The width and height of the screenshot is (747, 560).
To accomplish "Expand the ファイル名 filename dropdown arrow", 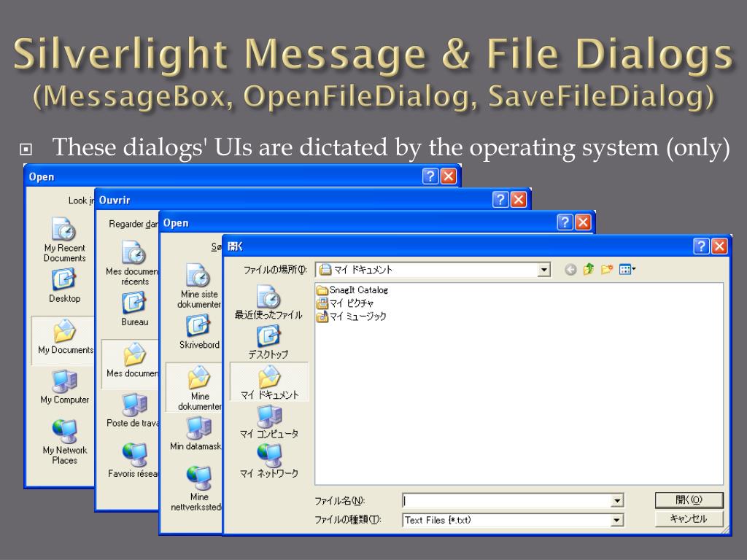I will tap(616, 500).
